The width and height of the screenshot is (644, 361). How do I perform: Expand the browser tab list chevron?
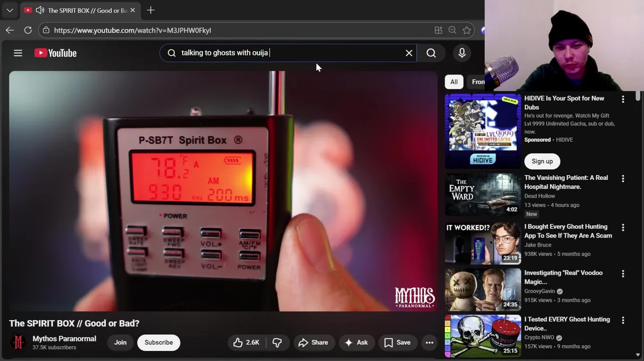click(10, 10)
